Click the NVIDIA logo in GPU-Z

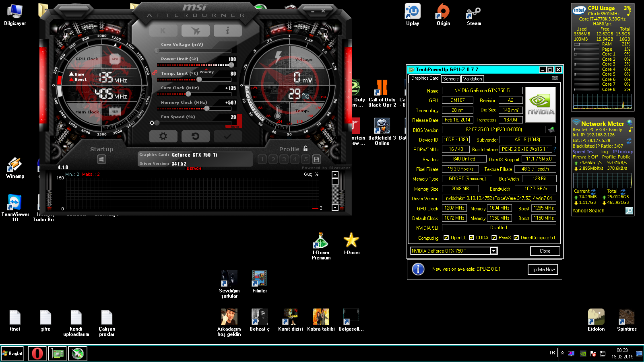(541, 105)
